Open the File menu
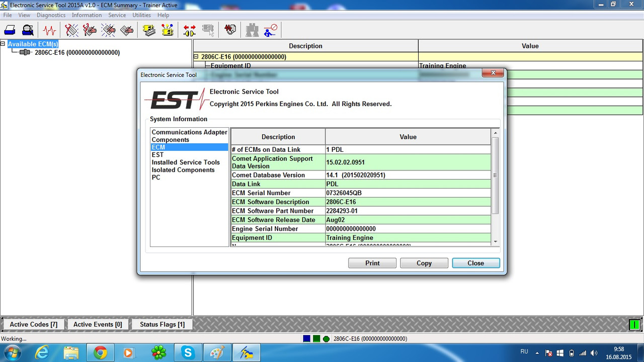The width and height of the screenshot is (644, 362). (x=8, y=15)
